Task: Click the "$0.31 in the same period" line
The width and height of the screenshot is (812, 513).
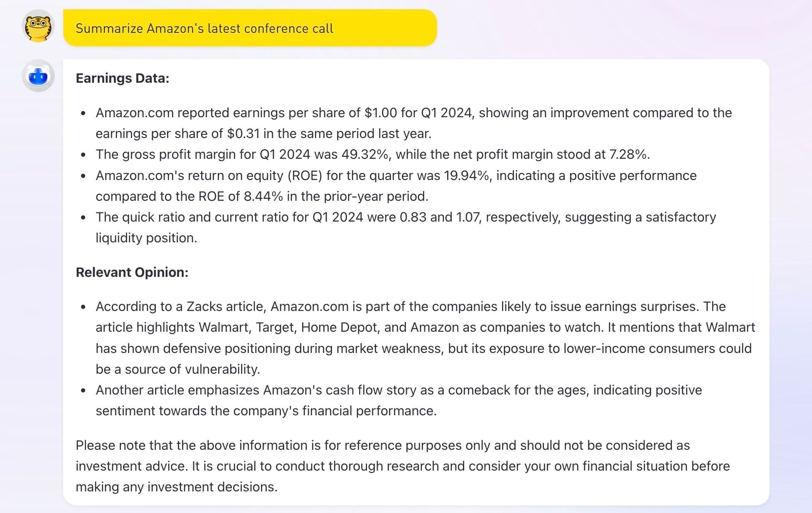Action: [263, 134]
